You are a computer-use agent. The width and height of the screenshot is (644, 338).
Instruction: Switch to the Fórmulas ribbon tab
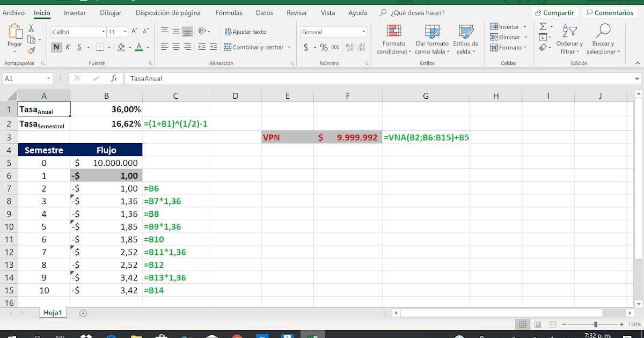point(229,12)
